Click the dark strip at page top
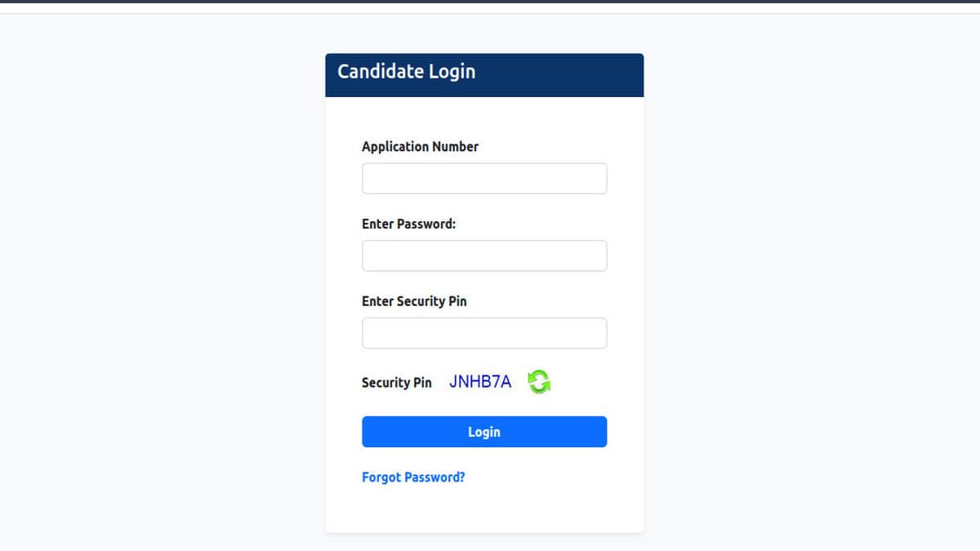Screen dimensions: 980x551 tap(490, 2)
